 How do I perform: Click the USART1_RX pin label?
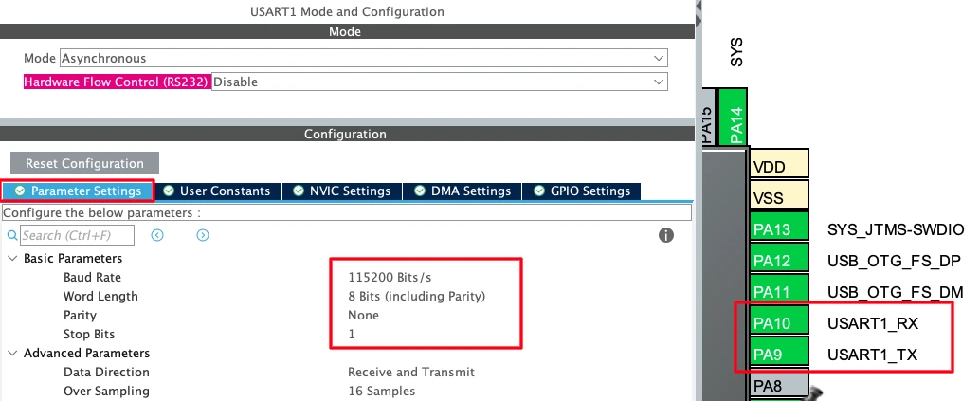tap(873, 323)
